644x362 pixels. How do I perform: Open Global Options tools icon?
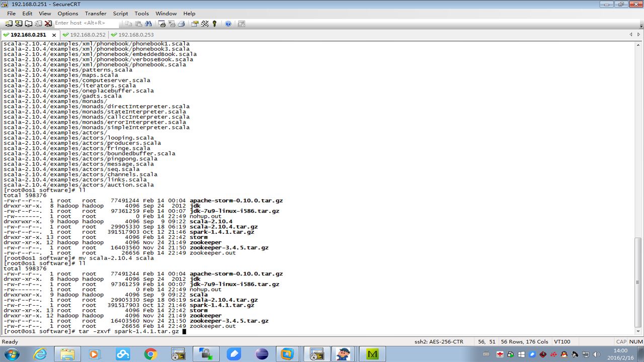[205, 23]
